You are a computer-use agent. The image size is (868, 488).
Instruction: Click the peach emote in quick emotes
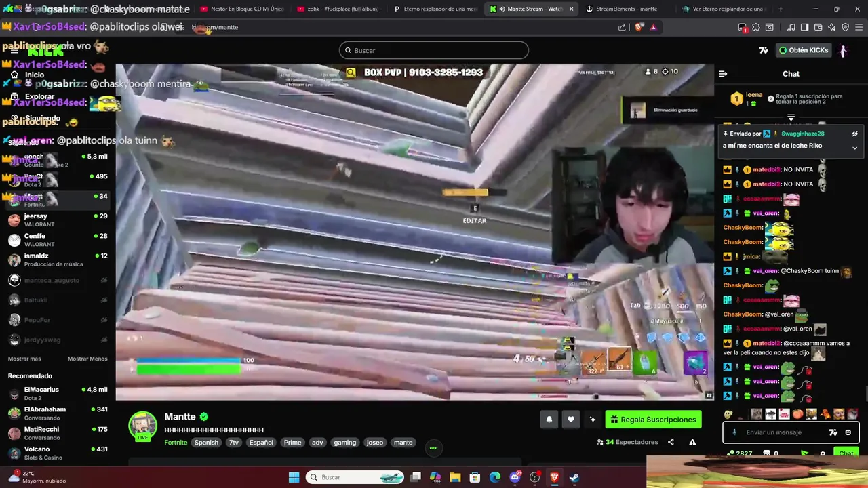tap(797, 414)
